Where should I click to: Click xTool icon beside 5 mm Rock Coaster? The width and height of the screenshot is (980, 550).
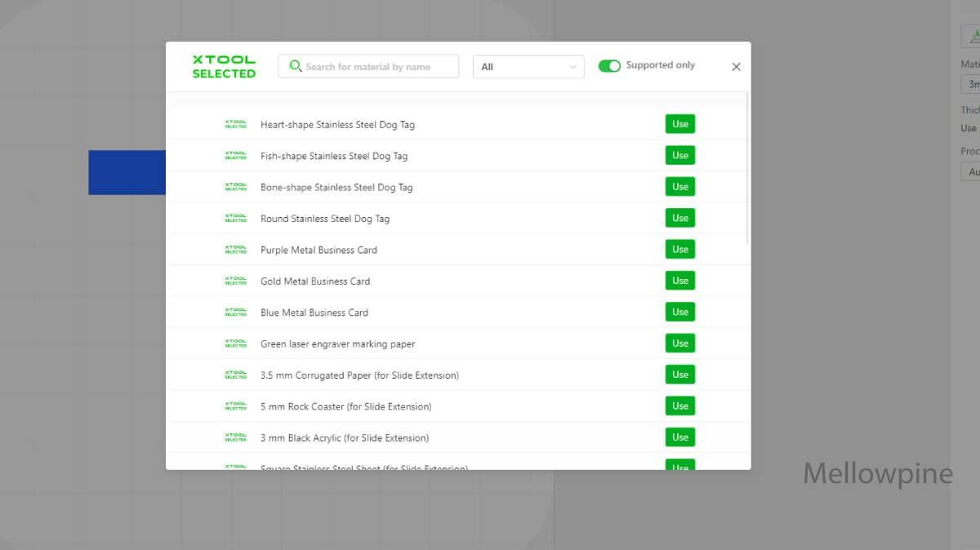235,406
